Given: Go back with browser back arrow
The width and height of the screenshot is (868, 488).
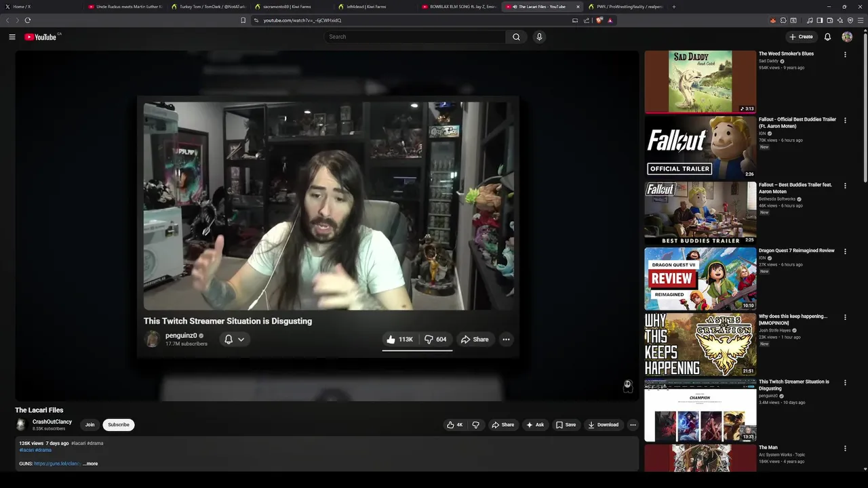Looking at the screenshot, I should [x=8, y=20].
